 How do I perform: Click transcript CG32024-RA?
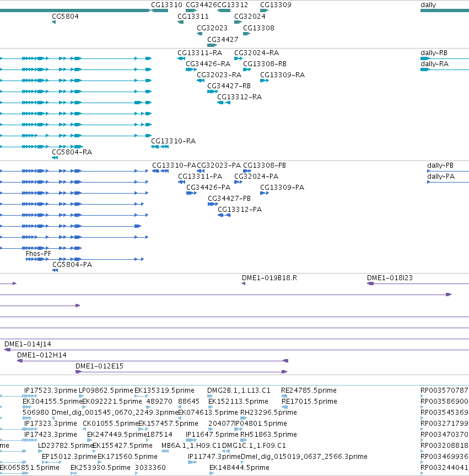click(x=256, y=53)
